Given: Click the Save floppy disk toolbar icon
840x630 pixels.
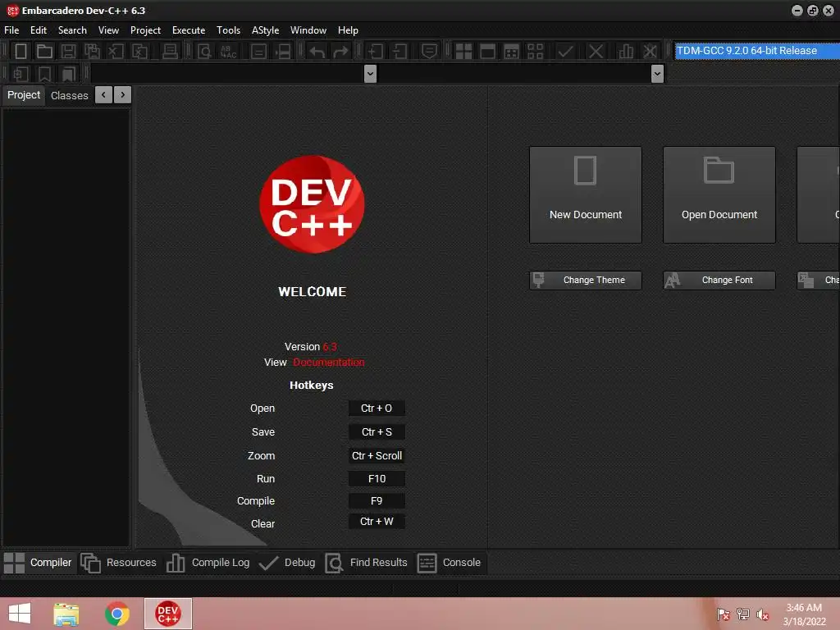Looking at the screenshot, I should (x=68, y=51).
